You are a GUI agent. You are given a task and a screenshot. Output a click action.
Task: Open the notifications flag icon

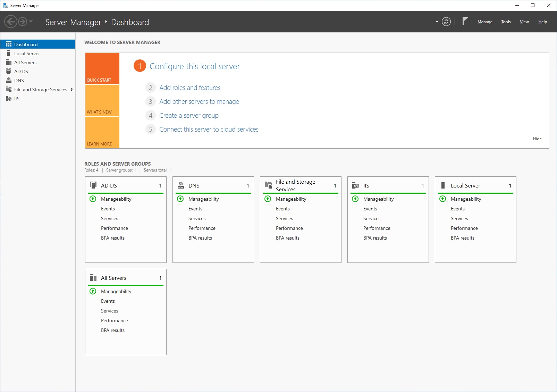[x=465, y=22]
